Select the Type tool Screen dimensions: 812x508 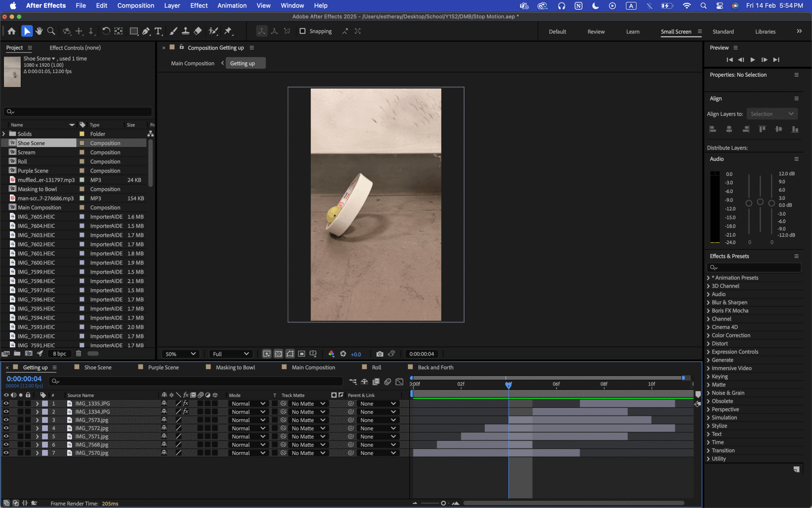click(x=158, y=31)
